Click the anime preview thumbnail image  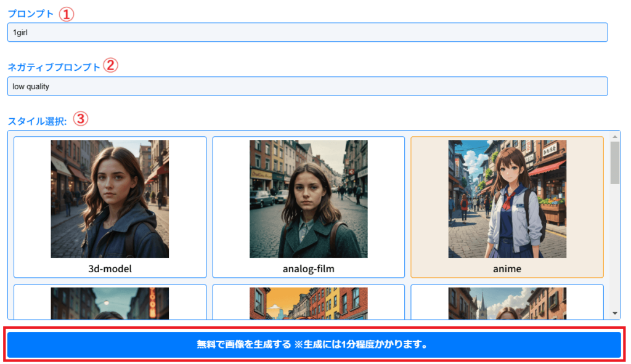[507, 199]
